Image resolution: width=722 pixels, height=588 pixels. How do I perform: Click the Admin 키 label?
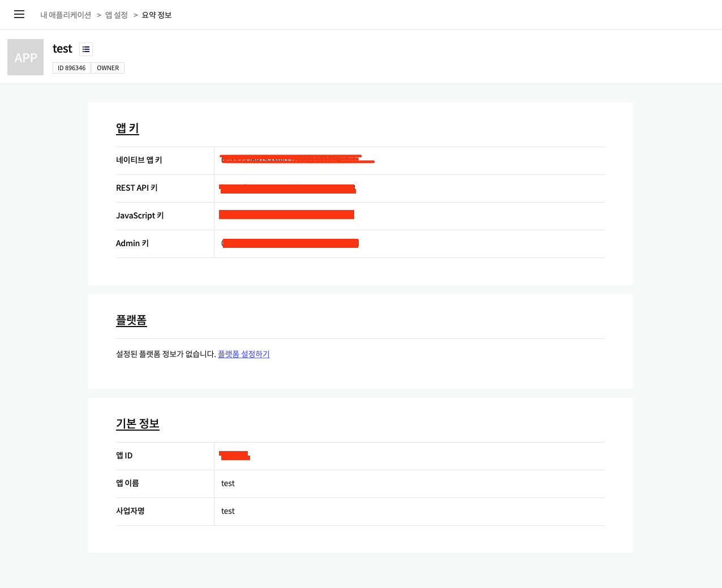click(x=132, y=243)
